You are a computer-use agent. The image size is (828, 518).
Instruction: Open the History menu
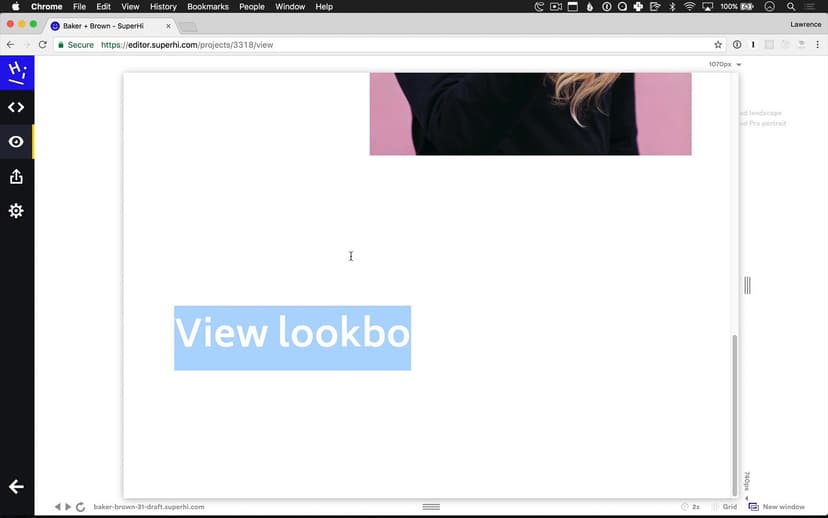point(163,7)
